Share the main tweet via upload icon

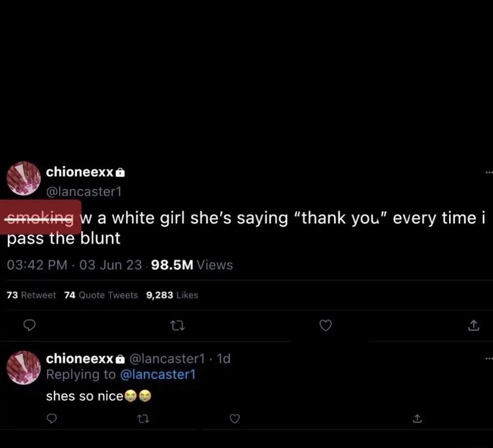tap(473, 326)
